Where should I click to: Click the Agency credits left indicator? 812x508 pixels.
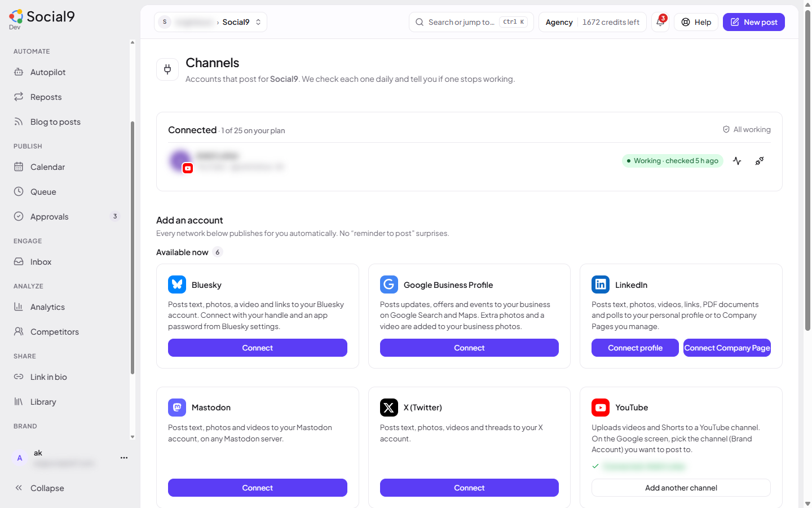(593, 22)
